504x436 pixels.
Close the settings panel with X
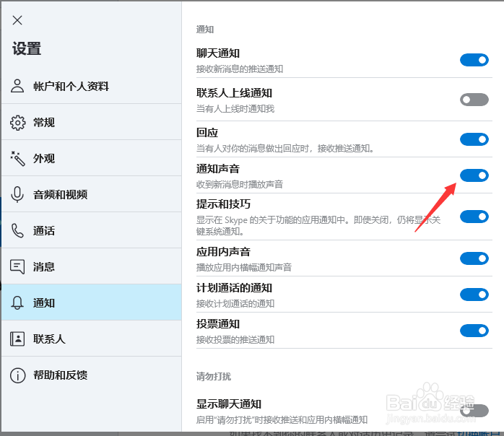point(17,20)
